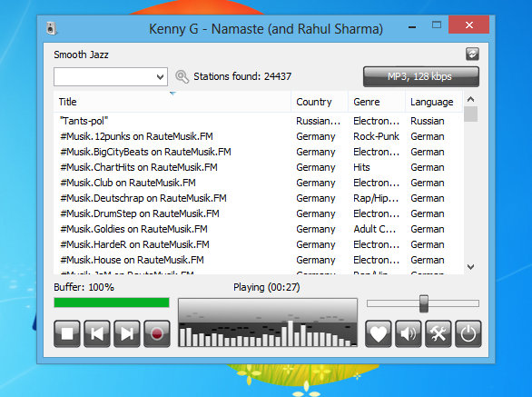Skip to the next station
Viewport: 532px width, 397px height.
point(127,333)
